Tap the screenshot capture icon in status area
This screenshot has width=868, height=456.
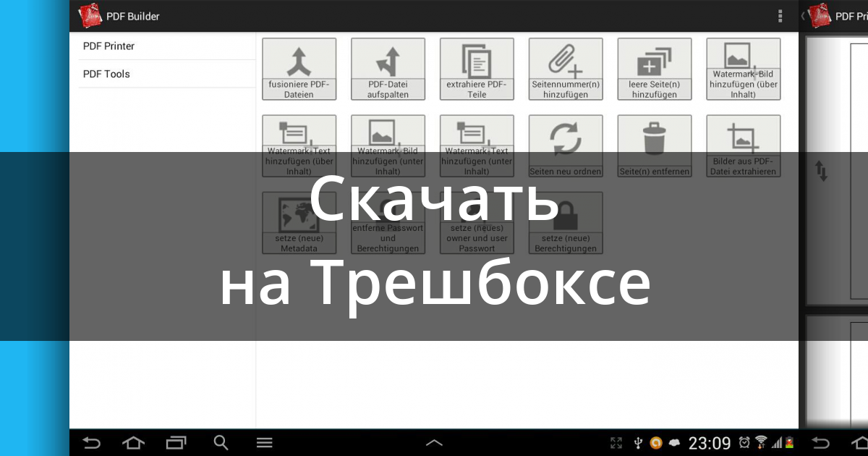(616, 443)
